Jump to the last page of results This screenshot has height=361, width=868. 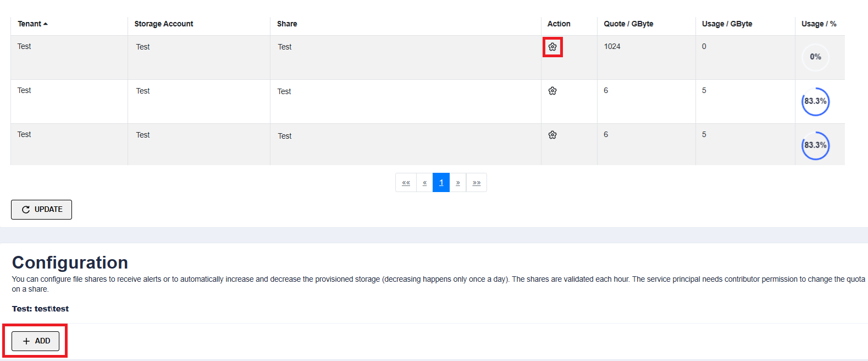[477, 183]
